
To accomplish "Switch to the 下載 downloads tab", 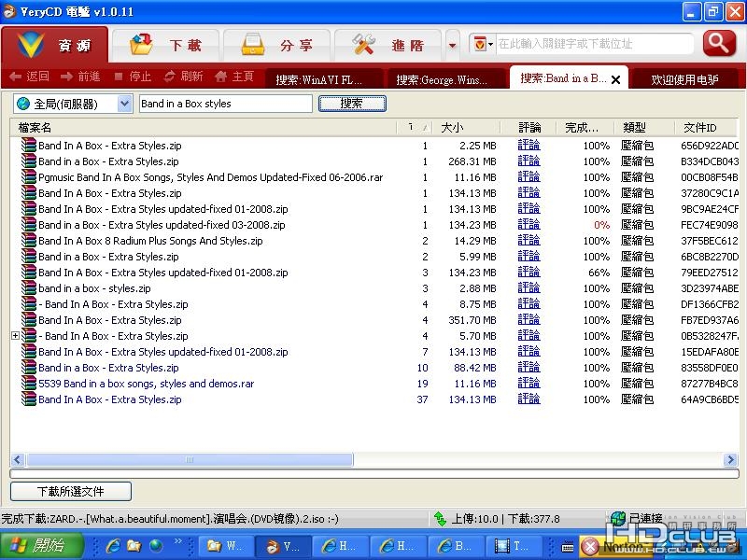I will 166,45.
